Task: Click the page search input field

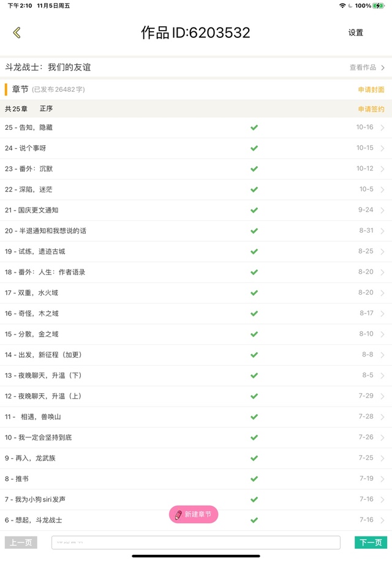Action: (195, 543)
